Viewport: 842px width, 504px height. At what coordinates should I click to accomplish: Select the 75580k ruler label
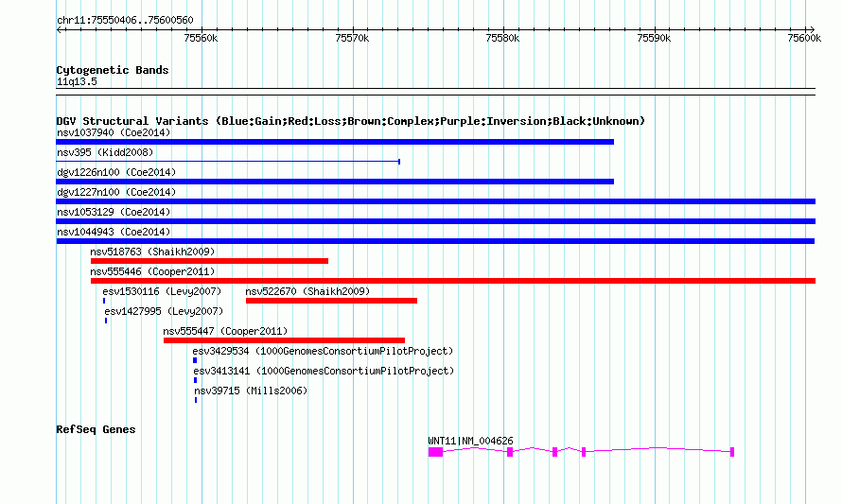coord(502,38)
